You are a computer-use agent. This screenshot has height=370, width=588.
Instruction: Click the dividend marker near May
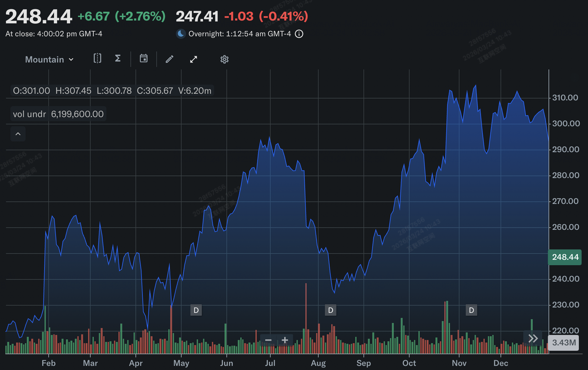point(196,310)
